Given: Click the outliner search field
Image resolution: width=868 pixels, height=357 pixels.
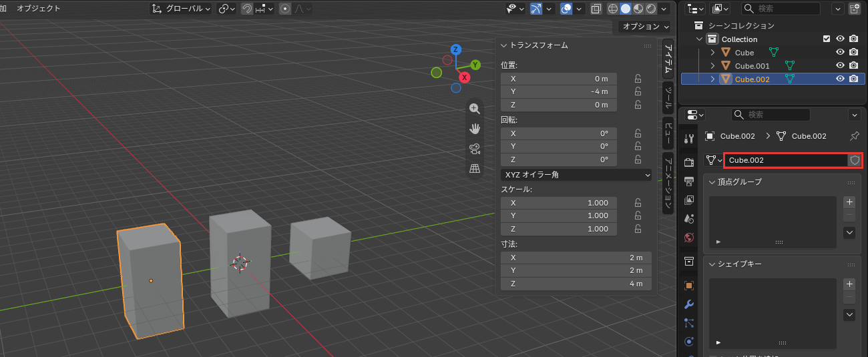Looking at the screenshot, I should point(781,9).
